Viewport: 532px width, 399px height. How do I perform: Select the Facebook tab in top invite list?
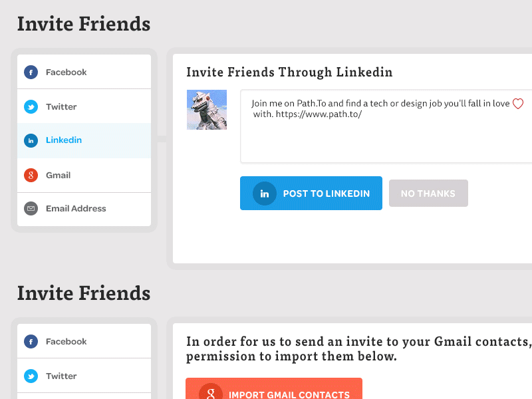click(84, 72)
